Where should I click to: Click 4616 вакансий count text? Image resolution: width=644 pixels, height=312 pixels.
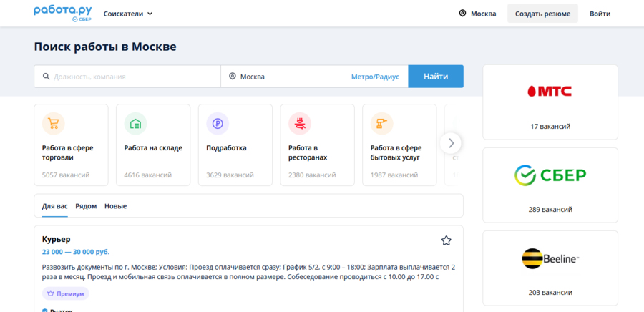click(x=148, y=175)
